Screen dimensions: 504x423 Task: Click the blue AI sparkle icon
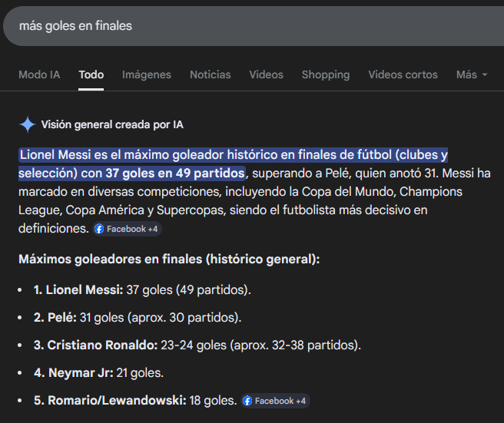(28, 124)
